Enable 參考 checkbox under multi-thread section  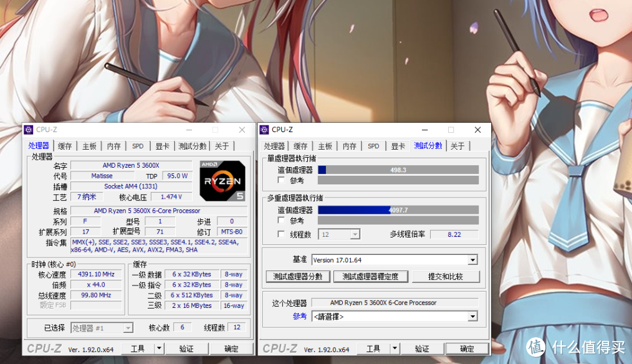click(x=281, y=221)
